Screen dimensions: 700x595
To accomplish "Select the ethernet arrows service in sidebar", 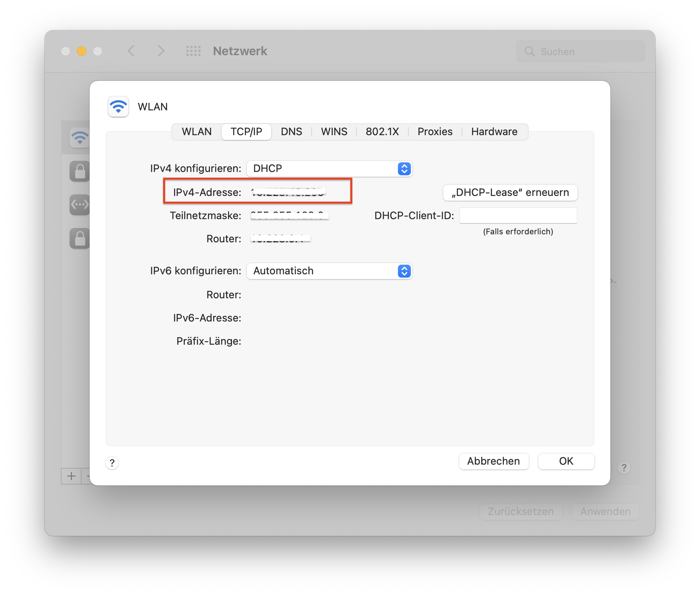I will (x=80, y=205).
